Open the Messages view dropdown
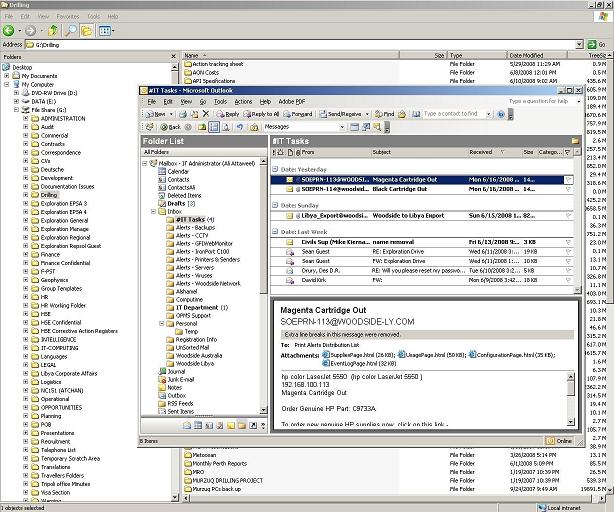The height and width of the screenshot is (512, 614). point(342,127)
